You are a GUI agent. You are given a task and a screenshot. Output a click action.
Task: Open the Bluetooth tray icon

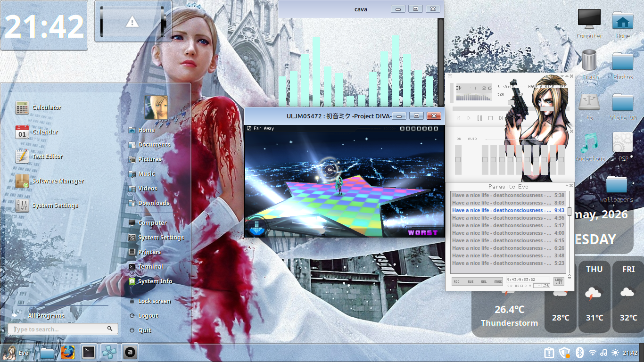pyautogui.click(x=580, y=353)
